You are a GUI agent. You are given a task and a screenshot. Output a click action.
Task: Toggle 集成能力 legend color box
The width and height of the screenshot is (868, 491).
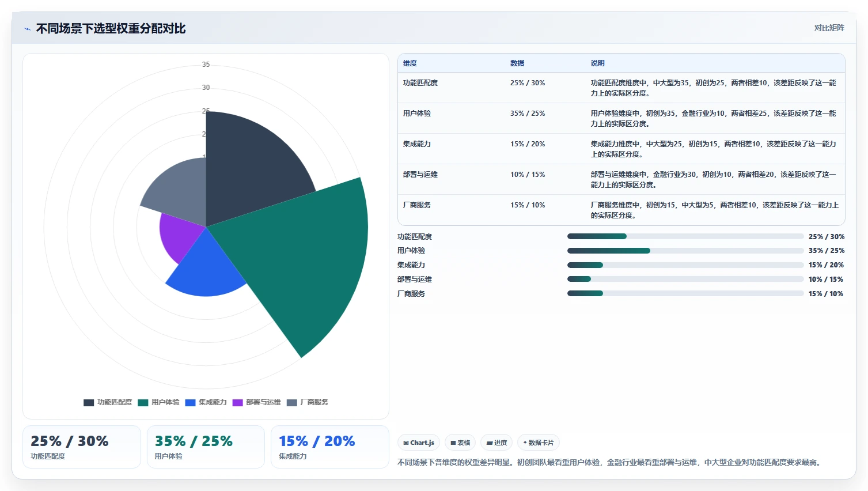click(190, 403)
